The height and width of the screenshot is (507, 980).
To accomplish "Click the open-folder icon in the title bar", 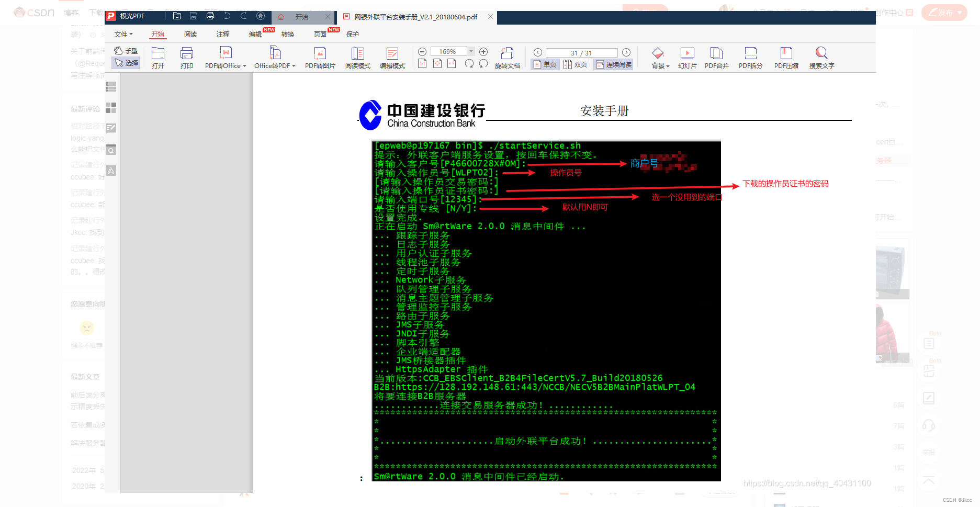I will coord(177,16).
